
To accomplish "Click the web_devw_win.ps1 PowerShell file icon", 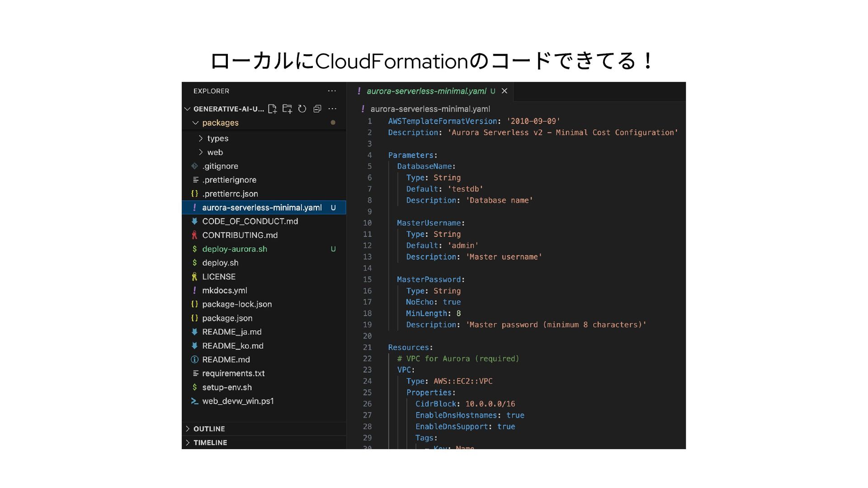I will point(194,401).
